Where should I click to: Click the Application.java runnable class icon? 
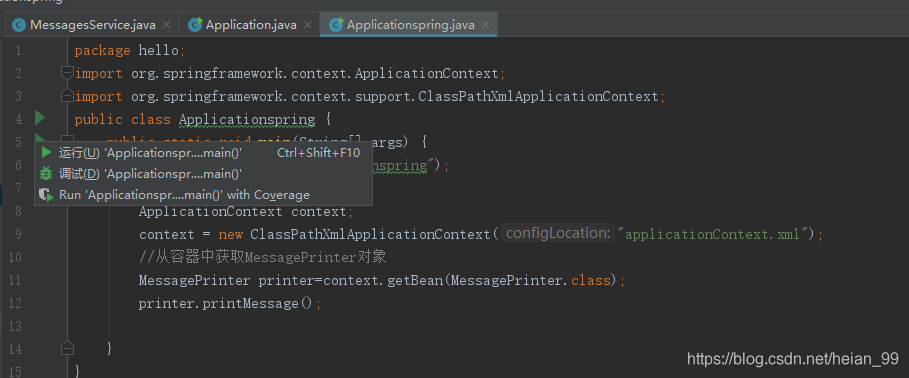[196, 25]
